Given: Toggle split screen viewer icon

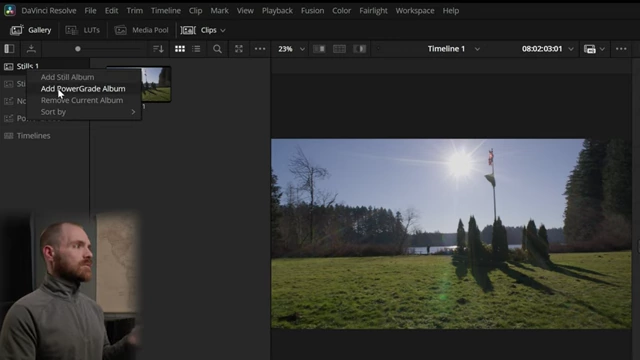Looking at the screenshot, I should 339,49.
